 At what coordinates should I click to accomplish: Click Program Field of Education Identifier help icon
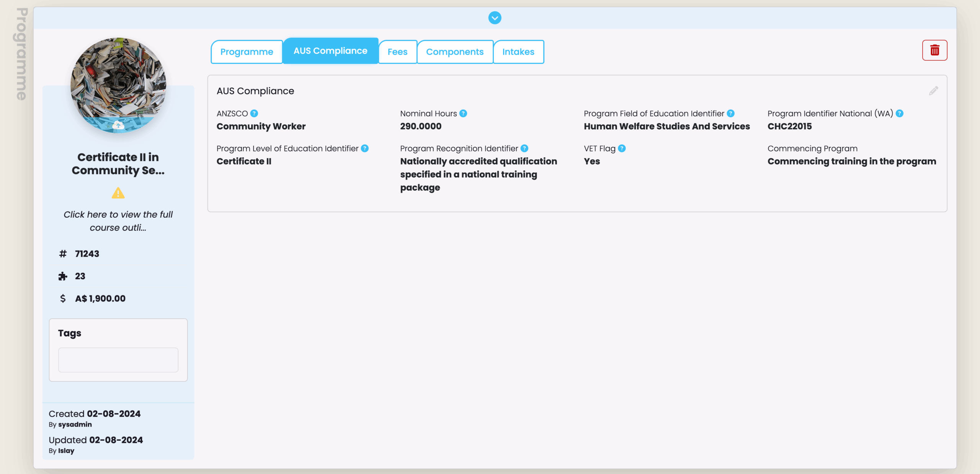coord(731,114)
